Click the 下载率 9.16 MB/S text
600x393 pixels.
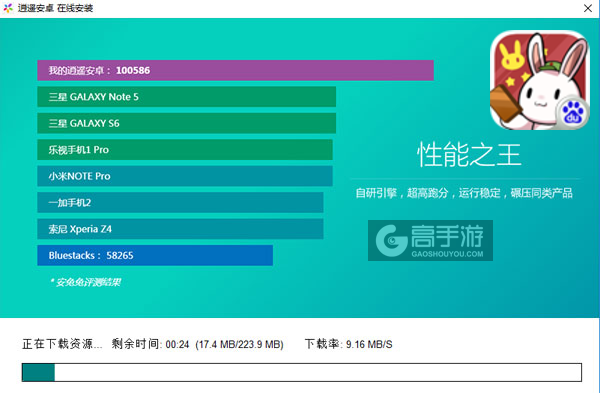349,344
